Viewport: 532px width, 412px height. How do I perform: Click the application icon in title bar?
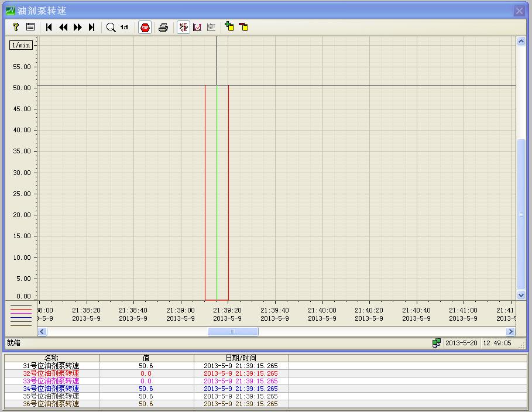(x=11, y=11)
